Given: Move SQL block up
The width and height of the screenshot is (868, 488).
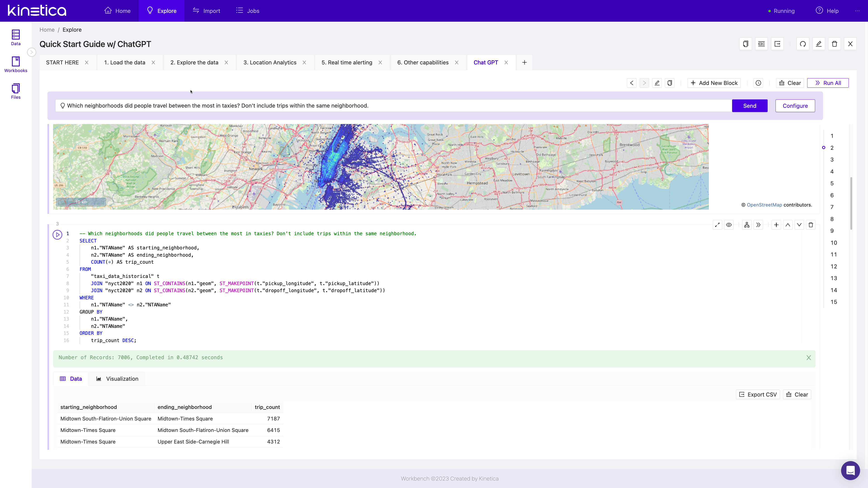Looking at the screenshot, I should pos(788,225).
